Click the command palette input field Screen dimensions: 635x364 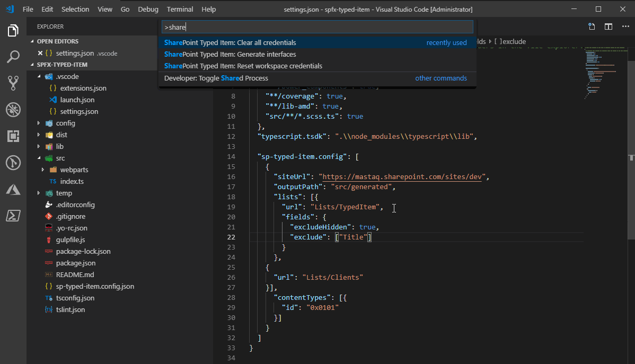point(317,27)
